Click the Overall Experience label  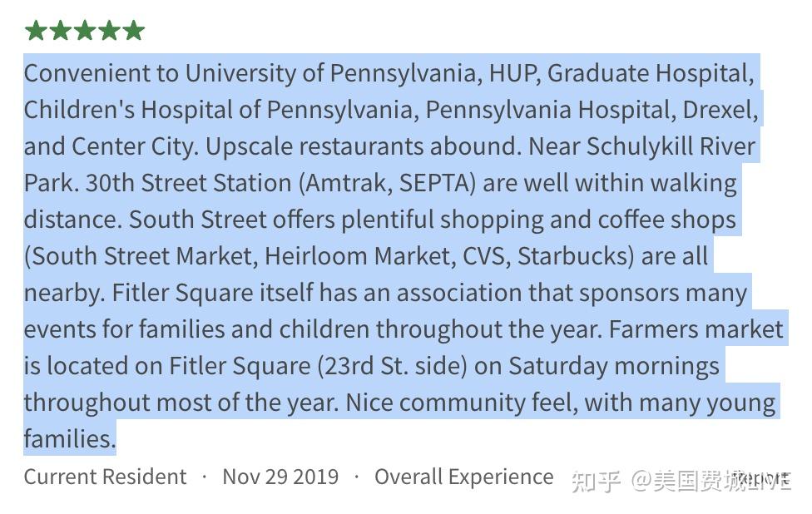point(464,477)
